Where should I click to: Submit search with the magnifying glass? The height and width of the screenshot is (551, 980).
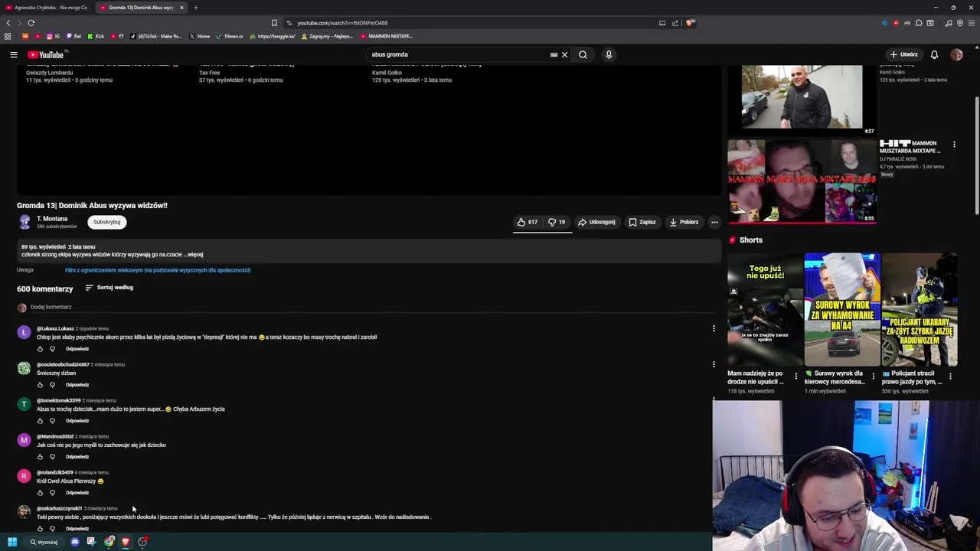583,54
